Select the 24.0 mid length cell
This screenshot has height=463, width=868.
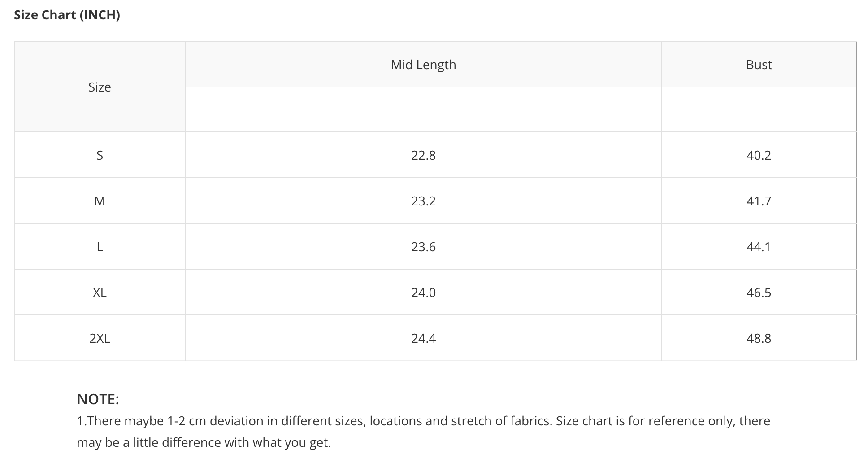pyautogui.click(x=423, y=293)
